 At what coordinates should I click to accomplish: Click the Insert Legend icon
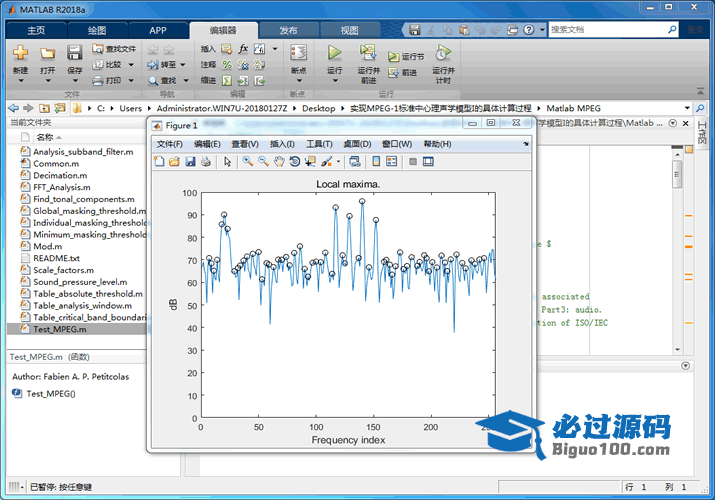click(x=392, y=161)
